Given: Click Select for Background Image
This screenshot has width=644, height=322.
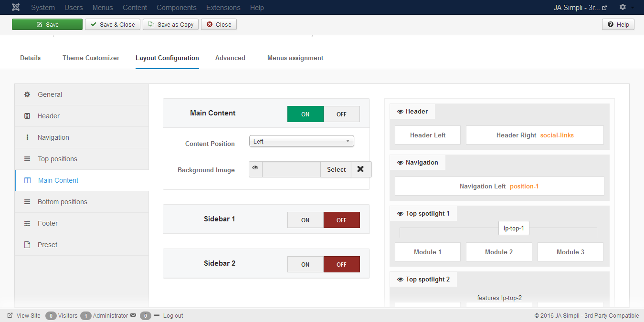Looking at the screenshot, I should [336, 169].
